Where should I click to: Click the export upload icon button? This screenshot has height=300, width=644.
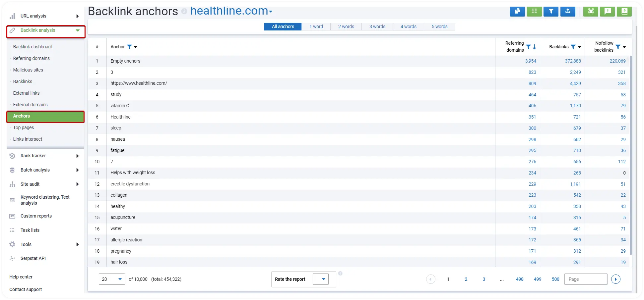pos(568,11)
